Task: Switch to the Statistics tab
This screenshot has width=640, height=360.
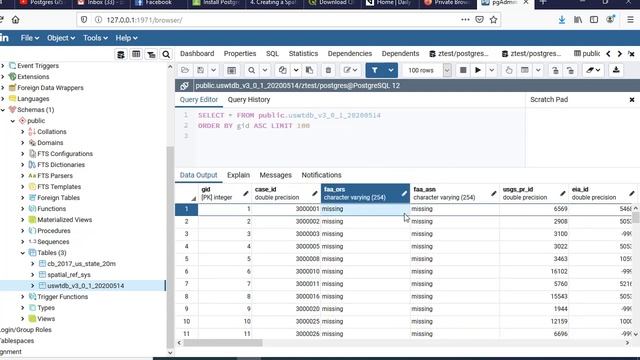Action: coord(303,53)
